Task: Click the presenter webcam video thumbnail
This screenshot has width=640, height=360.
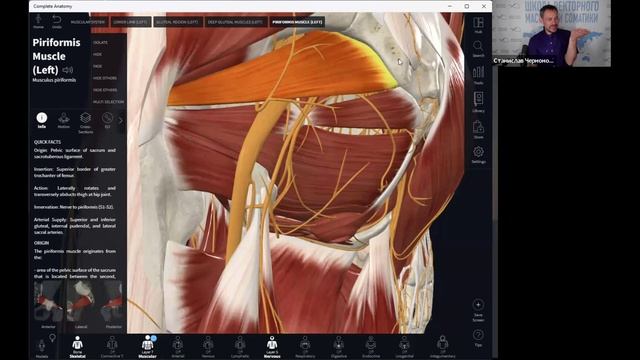Action: 551,33
